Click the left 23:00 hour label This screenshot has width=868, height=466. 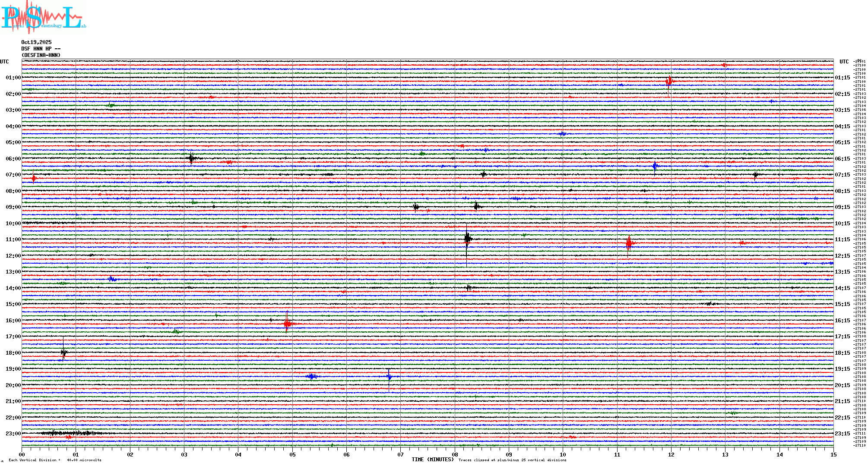tap(13, 434)
